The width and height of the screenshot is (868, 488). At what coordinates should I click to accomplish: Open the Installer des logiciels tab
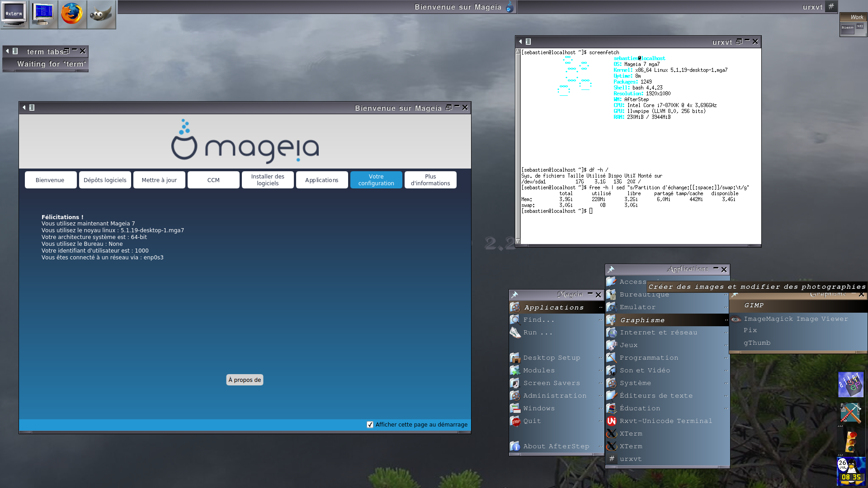point(268,180)
